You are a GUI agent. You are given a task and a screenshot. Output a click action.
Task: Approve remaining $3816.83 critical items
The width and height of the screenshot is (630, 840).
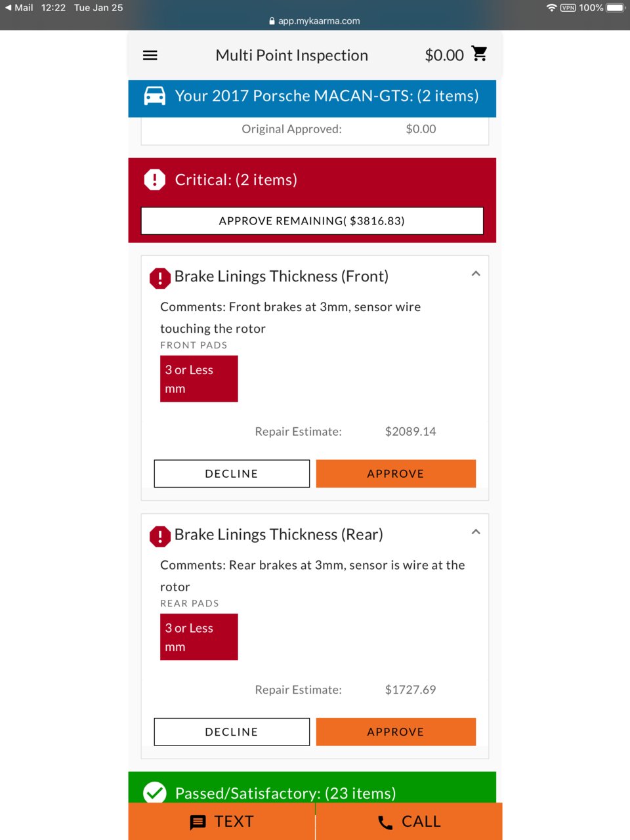point(312,221)
